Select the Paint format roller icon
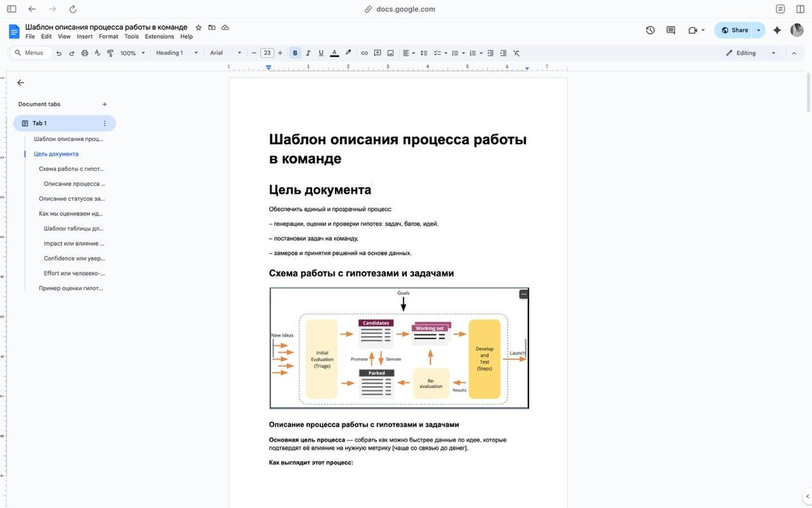 point(110,53)
